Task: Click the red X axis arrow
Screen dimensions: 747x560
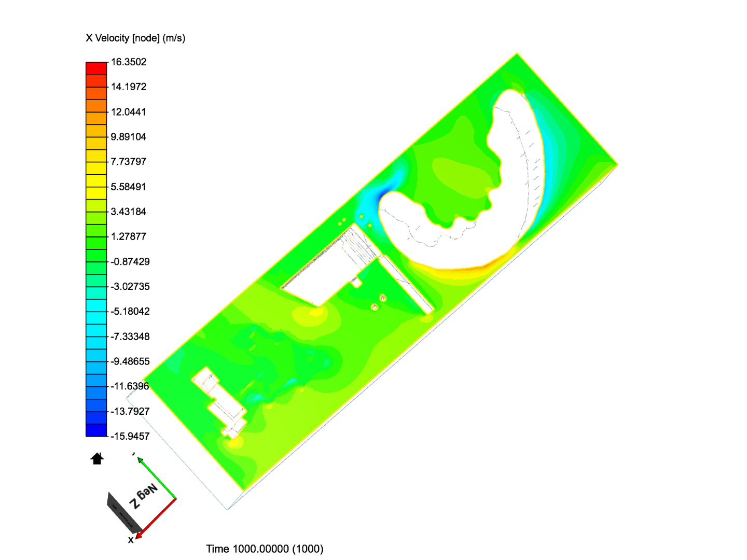Action: click(156, 519)
